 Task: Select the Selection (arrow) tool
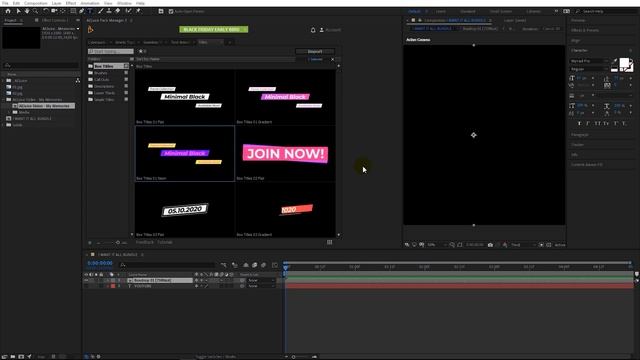tap(18, 11)
